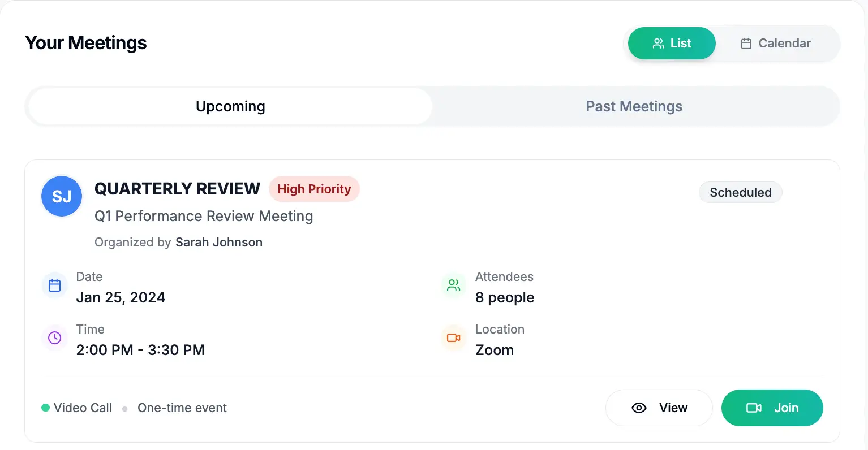Click the camera icon inside the Join button
868x450 pixels.
(x=754, y=408)
